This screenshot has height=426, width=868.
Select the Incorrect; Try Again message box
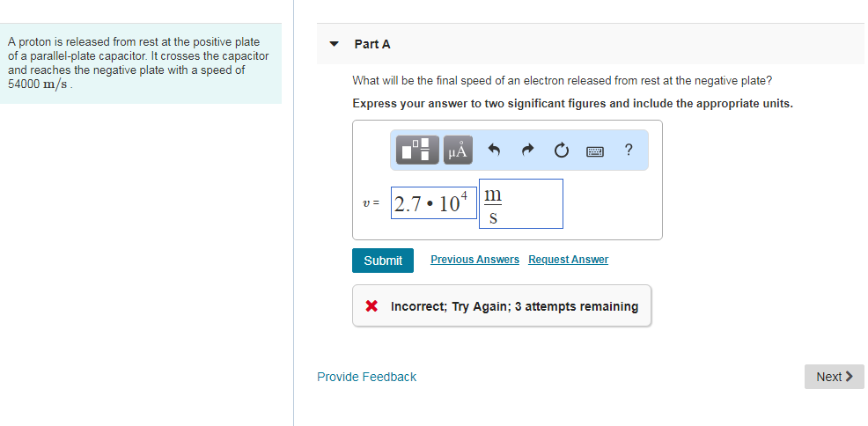coord(502,306)
